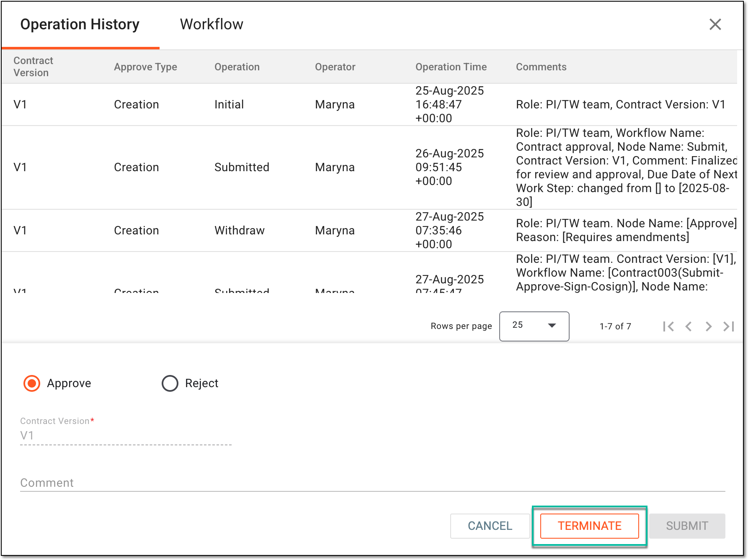Click the Contract Version column header
The image size is (748, 560).
coord(34,67)
